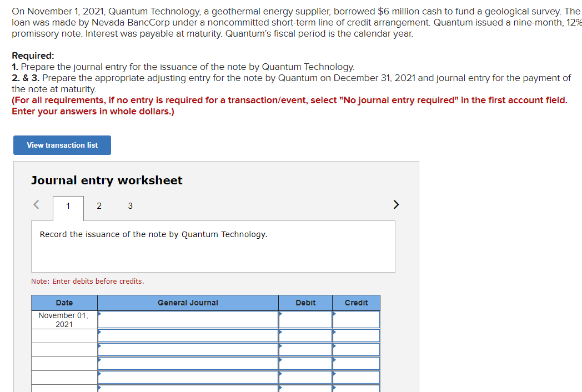Click Debit field in fifth row
The height and width of the screenshot is (392, 582).
pos(305,377)
